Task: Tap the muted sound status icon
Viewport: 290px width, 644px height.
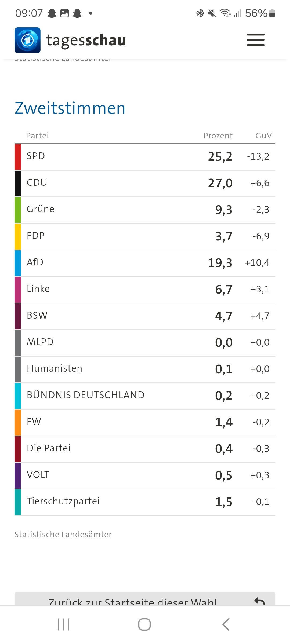Action: pos(212,13)
